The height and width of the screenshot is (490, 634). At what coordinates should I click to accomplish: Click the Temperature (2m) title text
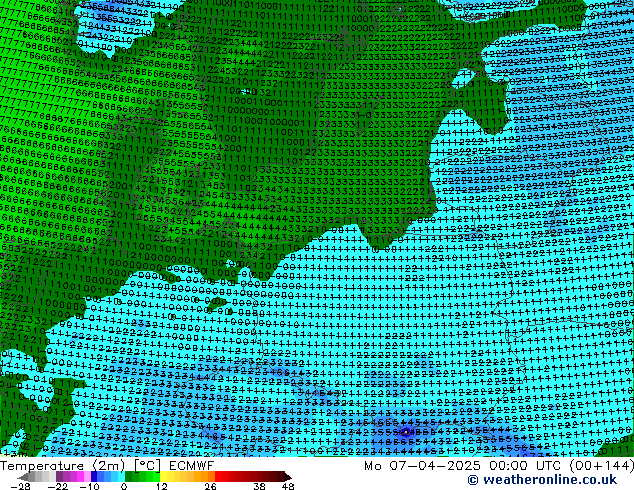click(63, 466)
